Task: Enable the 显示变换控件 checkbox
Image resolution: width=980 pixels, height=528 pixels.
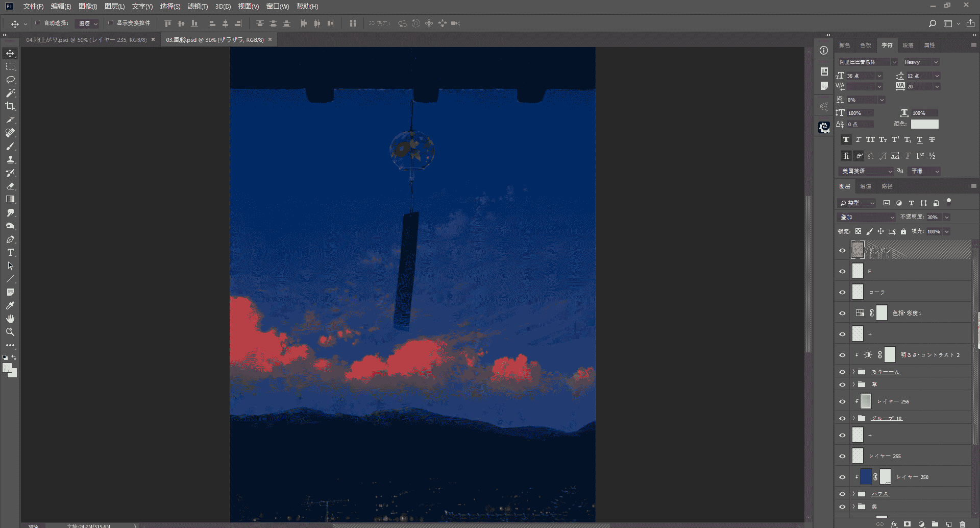Action: (111, 23)
